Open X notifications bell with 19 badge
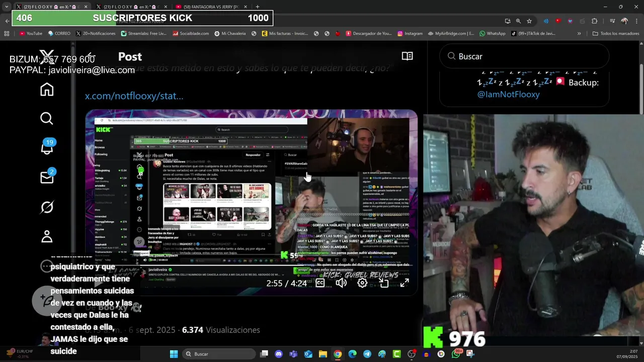The height and width of the screenshot is (362, 644). pyautogui.click(x=47, y=147)
